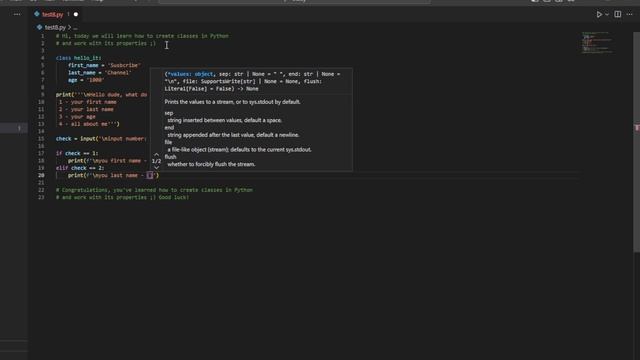640x360 pixels.
Task: Open the run options dropdown arrow
Action: 607,14
